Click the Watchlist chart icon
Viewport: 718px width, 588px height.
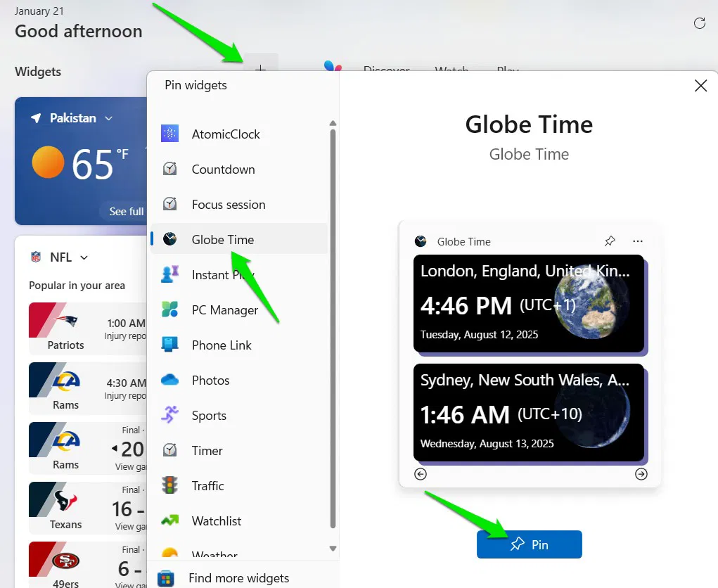pos(169,520)
